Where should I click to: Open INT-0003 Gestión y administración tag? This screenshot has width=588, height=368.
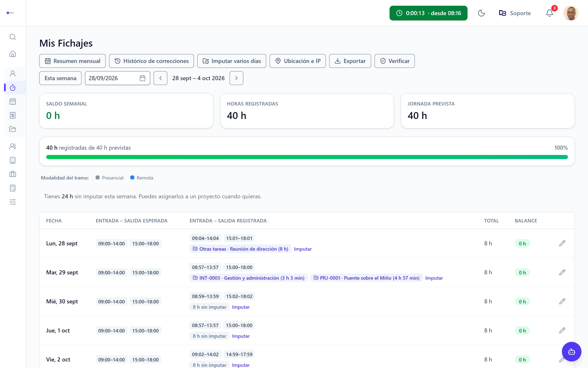click(x=248, y=278)
